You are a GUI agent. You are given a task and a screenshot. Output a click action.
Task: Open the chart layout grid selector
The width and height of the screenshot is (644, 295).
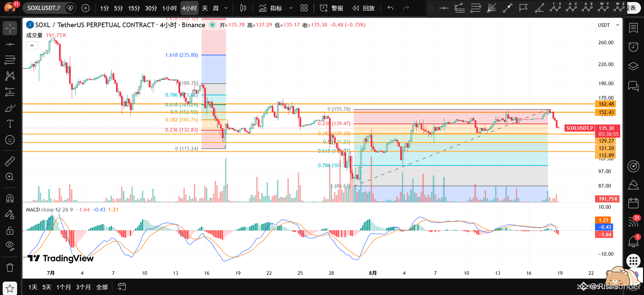point(304,8)
